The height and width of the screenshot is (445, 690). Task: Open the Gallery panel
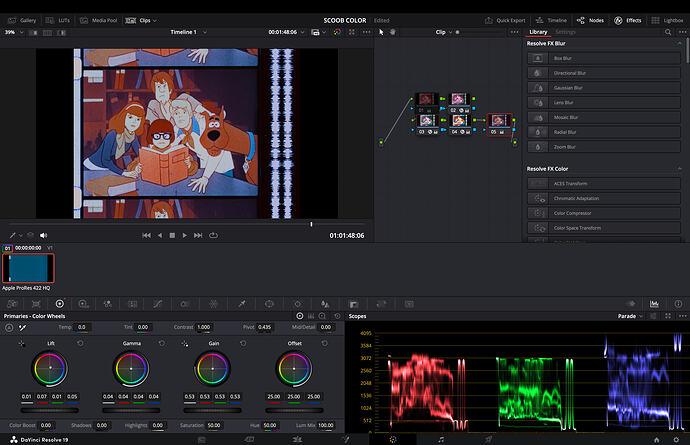(x=22, y=20)
